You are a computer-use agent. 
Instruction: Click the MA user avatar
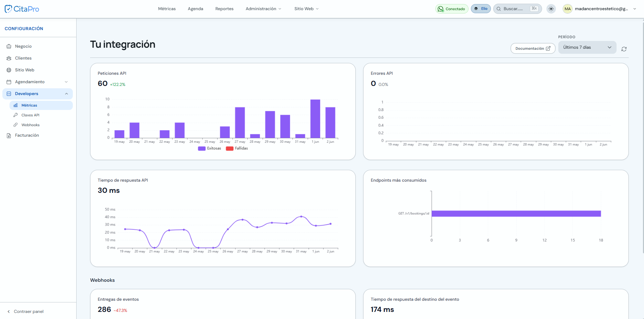click(567, 9)
